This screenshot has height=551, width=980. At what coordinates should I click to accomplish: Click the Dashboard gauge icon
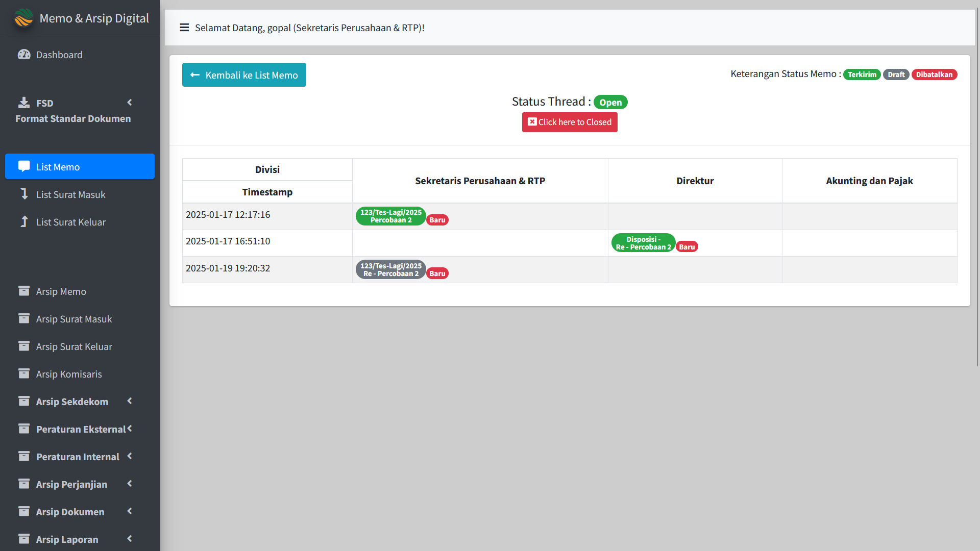point(24,55)
